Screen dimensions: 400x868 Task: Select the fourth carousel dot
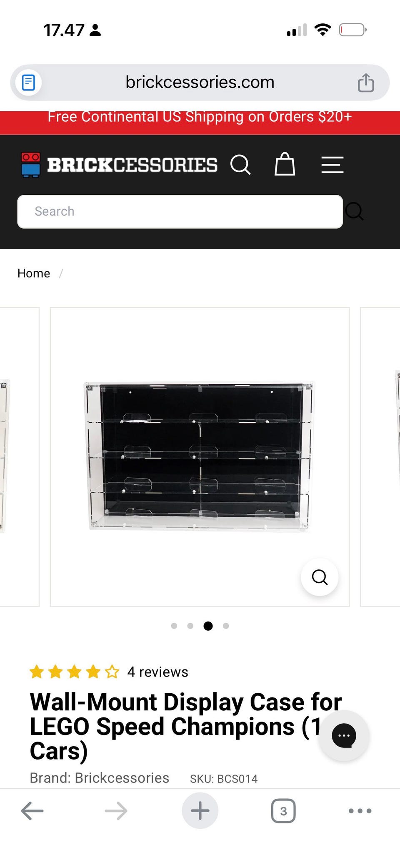pos(226,626)
